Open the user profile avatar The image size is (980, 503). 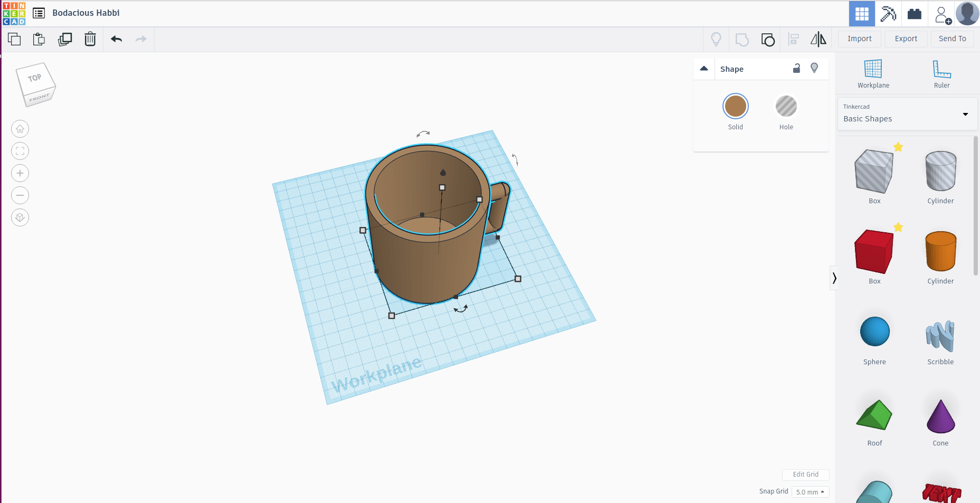coord(967,14)
